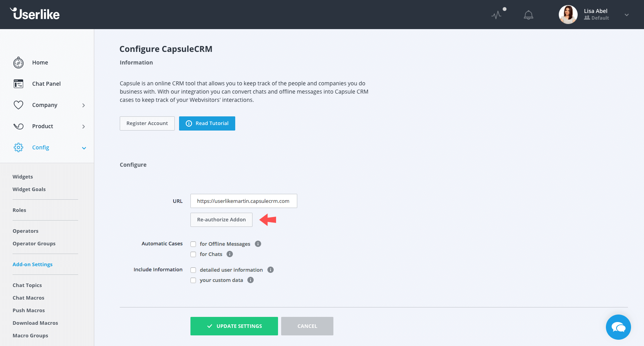The image size is (644, 346).
Task: Click the Update Settings button
Action: click(234, 326)
